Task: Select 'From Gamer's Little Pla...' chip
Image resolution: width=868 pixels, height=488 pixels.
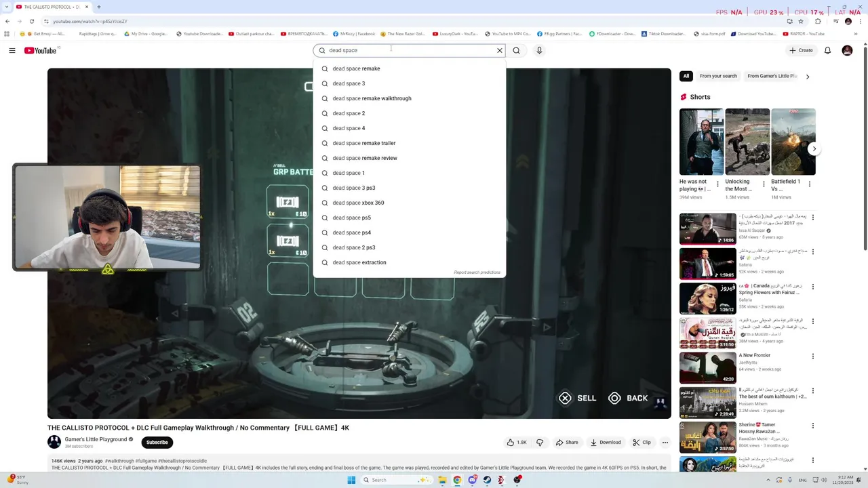Action: pos(772,76)
